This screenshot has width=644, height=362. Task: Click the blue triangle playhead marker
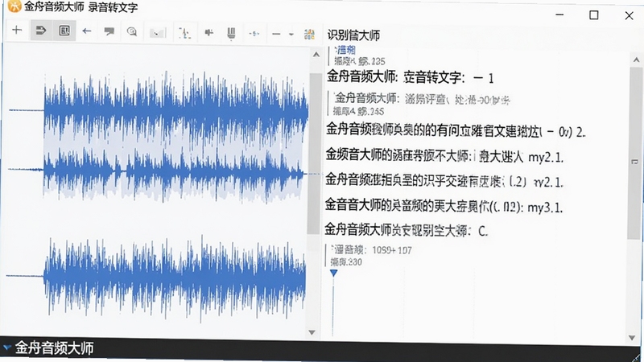click(x=333, y=273)
